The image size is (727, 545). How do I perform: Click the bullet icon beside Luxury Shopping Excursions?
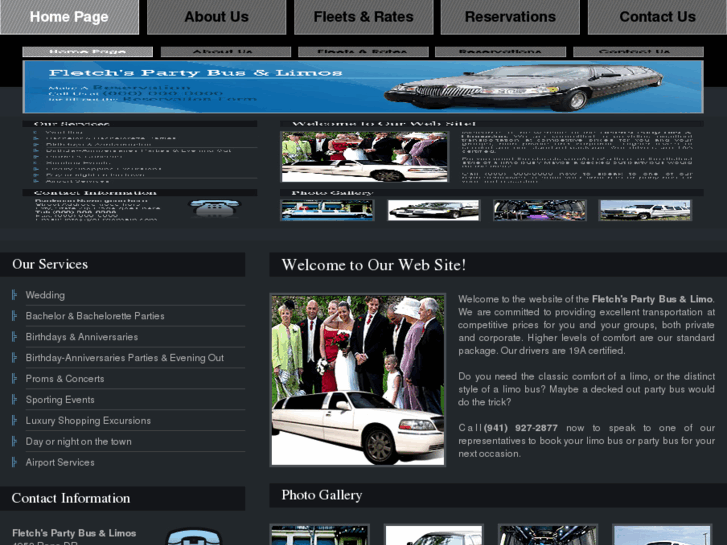[x=14, y=420]
